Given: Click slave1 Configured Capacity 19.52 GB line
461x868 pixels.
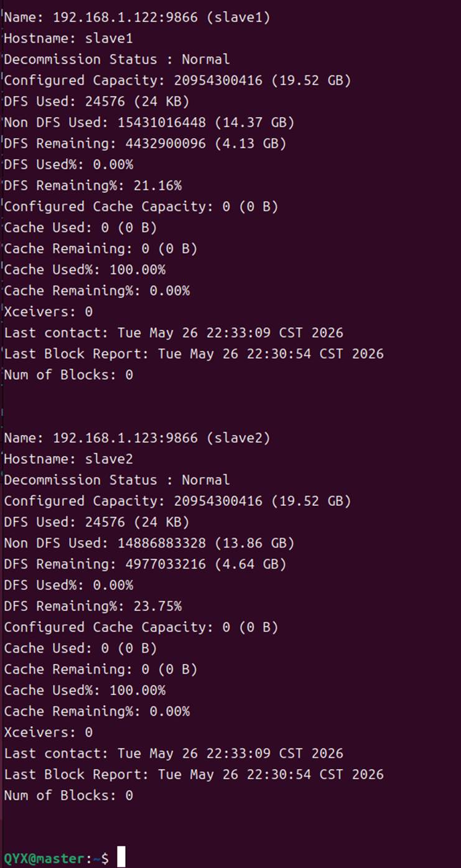Looking at the screenshot, I should (178, 80).
